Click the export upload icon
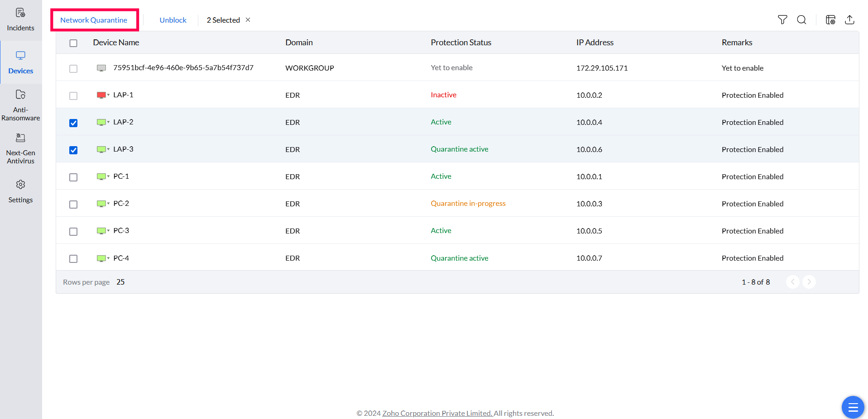Viewport: 868px width, 419px height. coord(849,19)
